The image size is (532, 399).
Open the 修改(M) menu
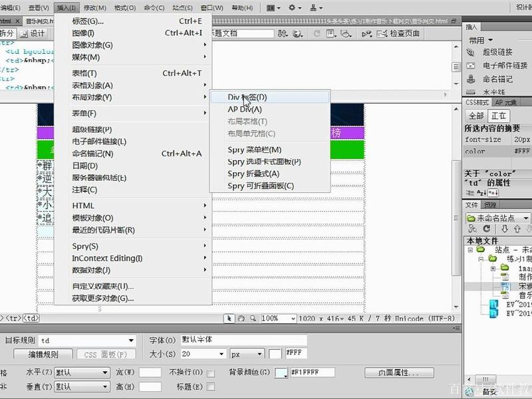[95, 7]
